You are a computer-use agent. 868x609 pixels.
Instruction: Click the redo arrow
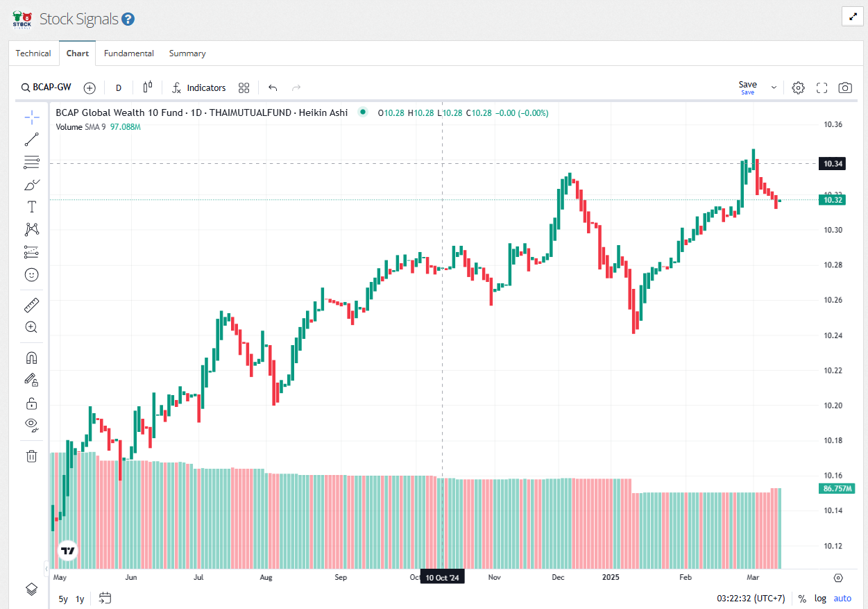click(296, 87)
